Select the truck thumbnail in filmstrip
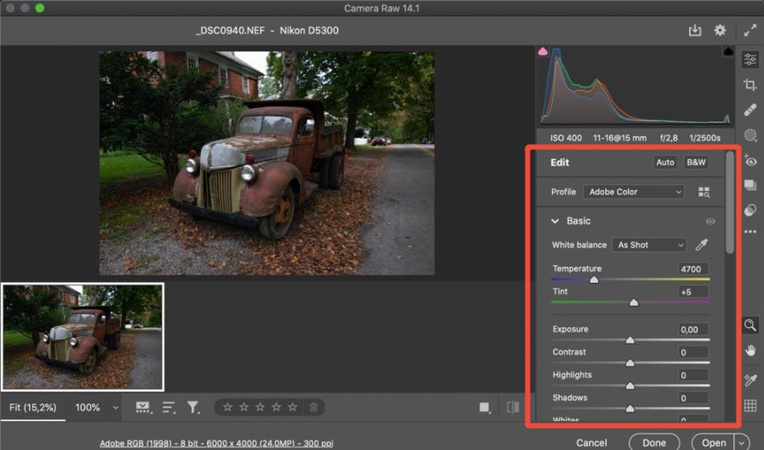The width and height of the screenshot is (764, 450). (x=82, y=337)
